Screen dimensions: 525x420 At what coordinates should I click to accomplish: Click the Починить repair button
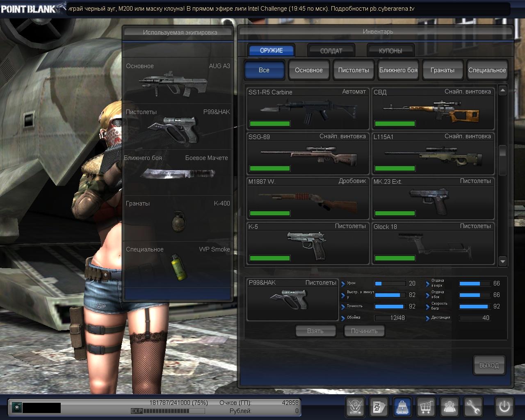pyautogui.click(x=364, y=331)
